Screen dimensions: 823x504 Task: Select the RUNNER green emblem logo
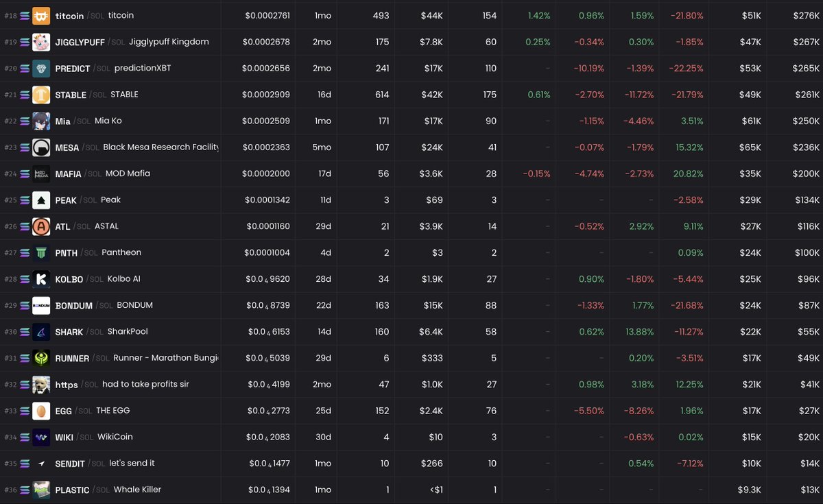pyautogui.click(x=41, y=358)
